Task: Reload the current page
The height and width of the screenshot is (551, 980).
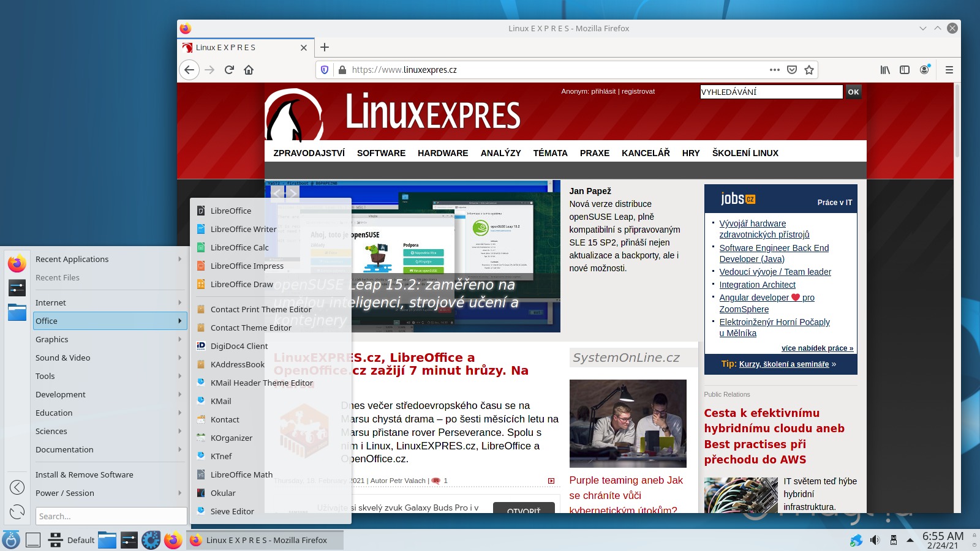Action: (229, 70)
